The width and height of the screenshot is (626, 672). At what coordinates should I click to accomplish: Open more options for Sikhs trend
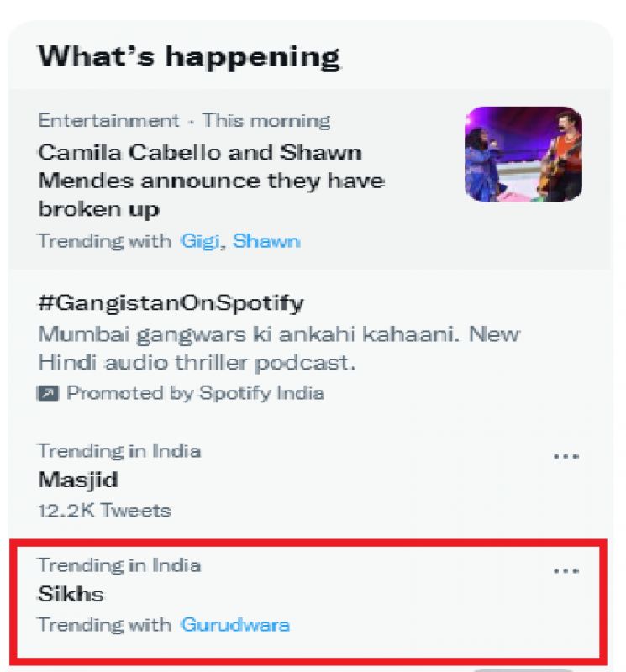click(x=566, y=570)
